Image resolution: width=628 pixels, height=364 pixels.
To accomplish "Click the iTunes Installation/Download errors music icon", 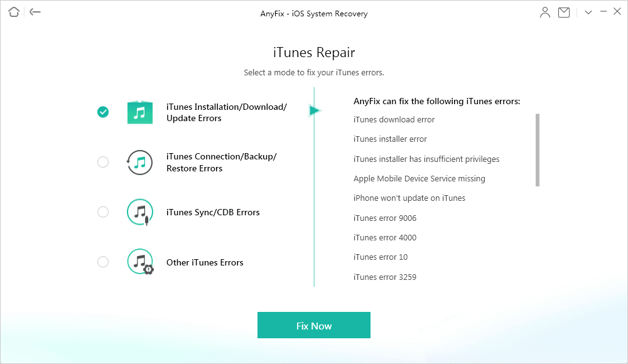I will pyautogui.click(x=139, y=112).
